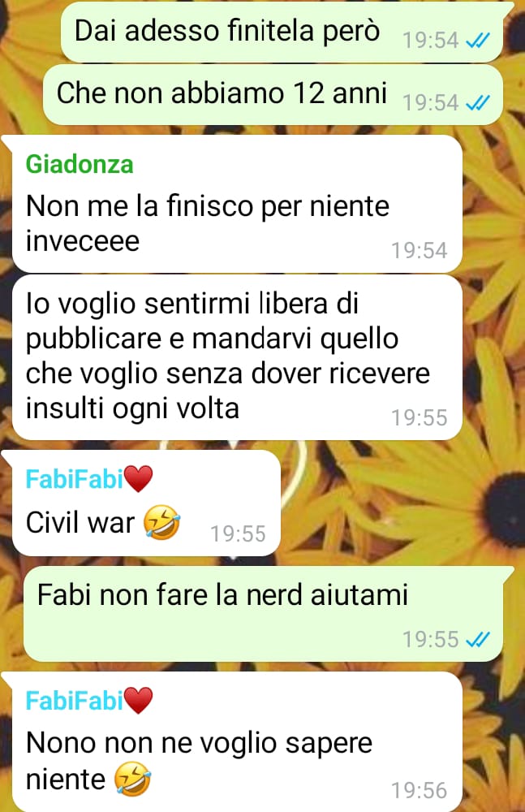Tap blue ticks on 'Fabi non fare la nerd aiutami'
525x812 pixels.
point(477,639)
